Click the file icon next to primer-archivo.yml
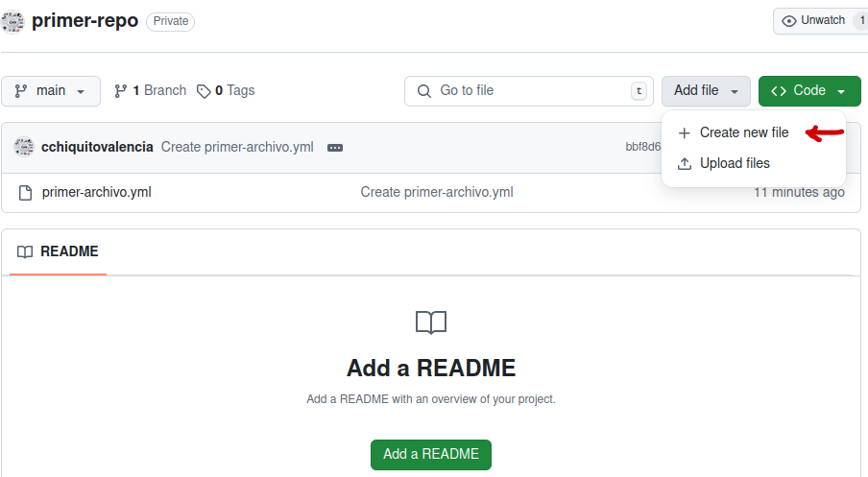Image resolution: width=868 pixels, height=477 pixels. 26,193
